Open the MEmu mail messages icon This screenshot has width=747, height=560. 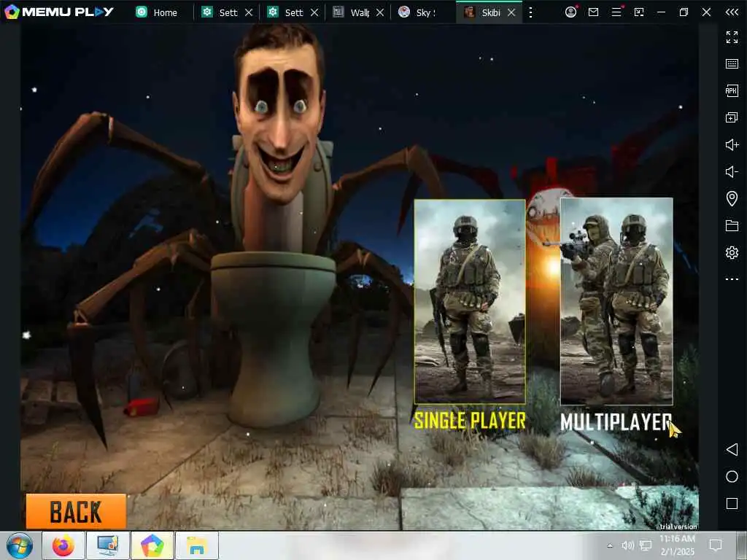click(594, 12)
